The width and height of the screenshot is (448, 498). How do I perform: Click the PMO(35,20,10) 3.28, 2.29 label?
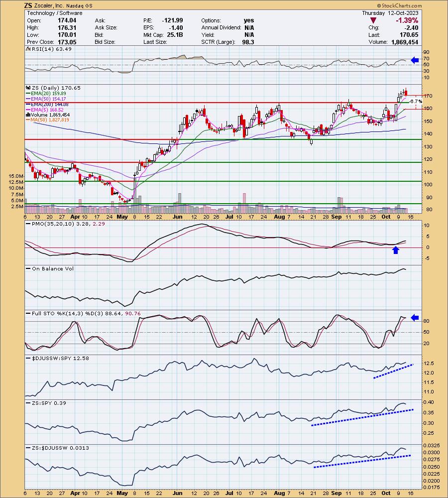point(68,224)
